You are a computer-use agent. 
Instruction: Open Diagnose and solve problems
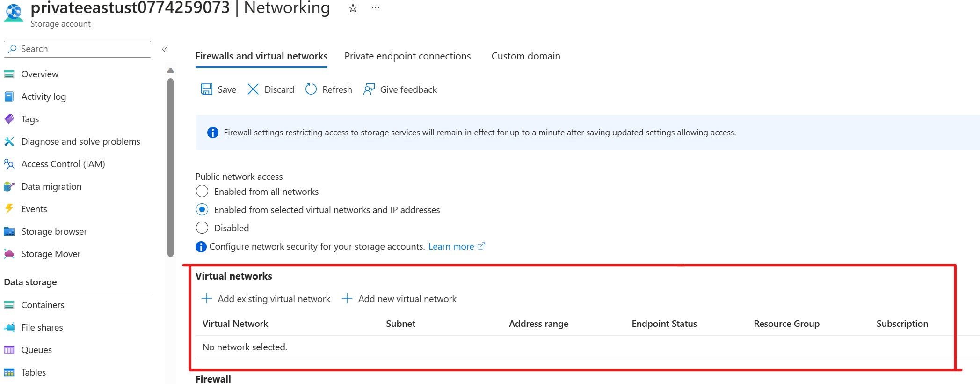click(x=80, y=141)
